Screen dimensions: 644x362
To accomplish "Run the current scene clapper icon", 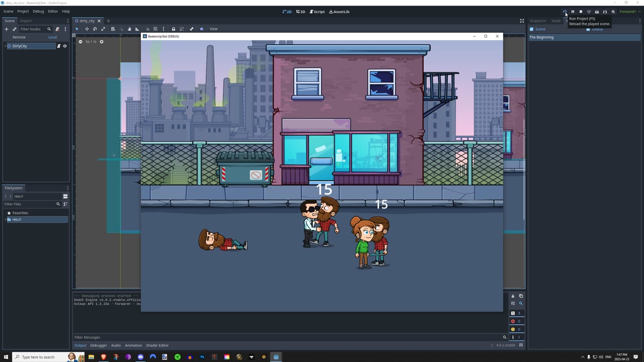I will [x=597, y=12].
